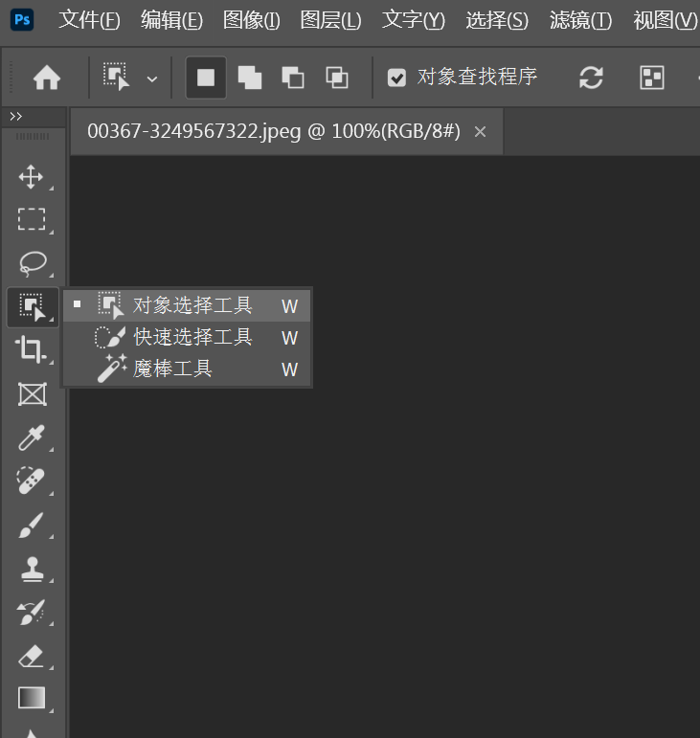Image resolution: width=700 pixels, height=738 pixels.
Task: Open the 视图(V) menu
Action: 666,20
